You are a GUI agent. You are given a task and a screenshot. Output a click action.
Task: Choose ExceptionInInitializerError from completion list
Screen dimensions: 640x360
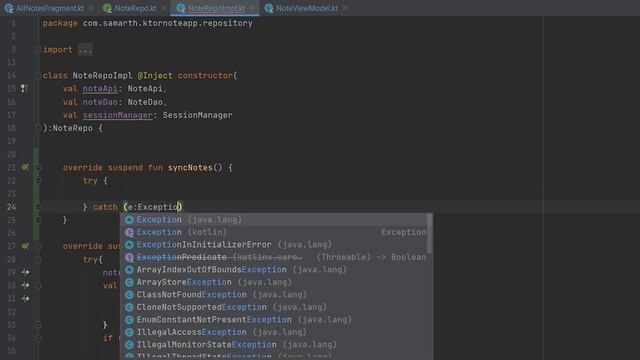click(274, 244)
